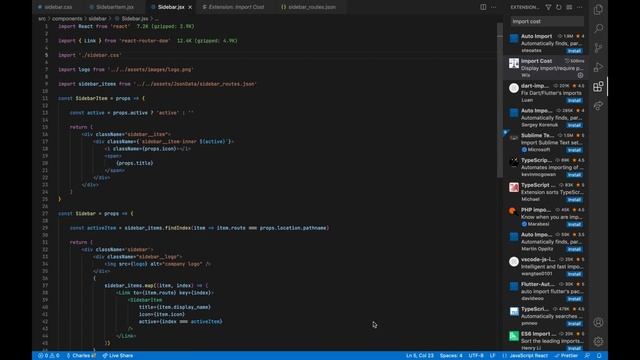640x360 pixels.
Task: Open the Manage gear in activity bar
Action: [x=598, y=341]
